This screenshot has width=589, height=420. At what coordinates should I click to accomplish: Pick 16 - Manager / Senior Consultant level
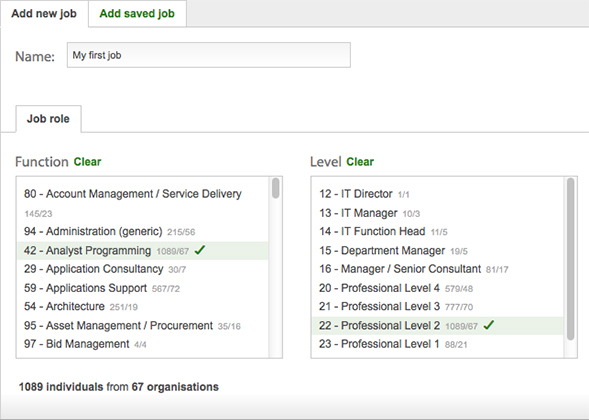438,269
